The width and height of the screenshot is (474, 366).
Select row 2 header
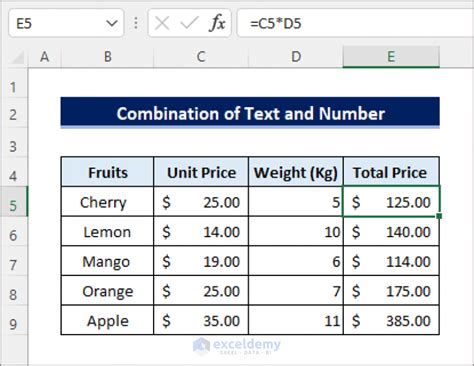pyautogui.click(x=13, y=115)
